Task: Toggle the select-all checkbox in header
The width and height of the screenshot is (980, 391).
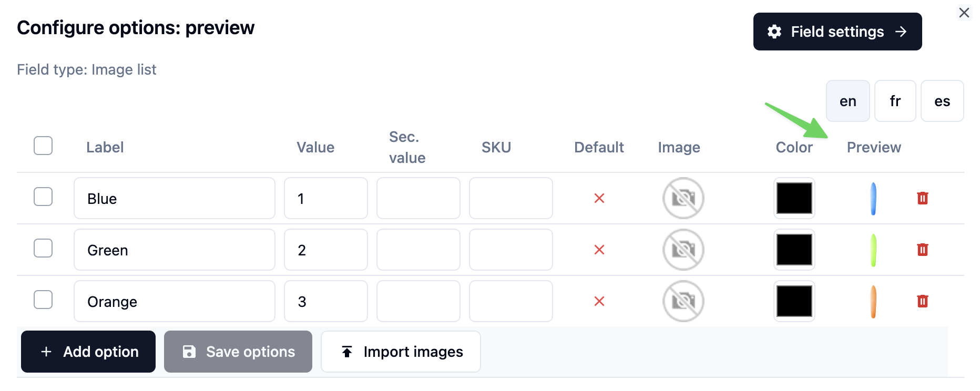Action: (x=43, y=146)
